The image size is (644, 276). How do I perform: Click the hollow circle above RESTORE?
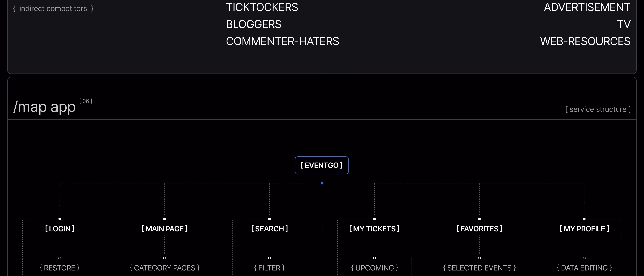pos(60,258)
